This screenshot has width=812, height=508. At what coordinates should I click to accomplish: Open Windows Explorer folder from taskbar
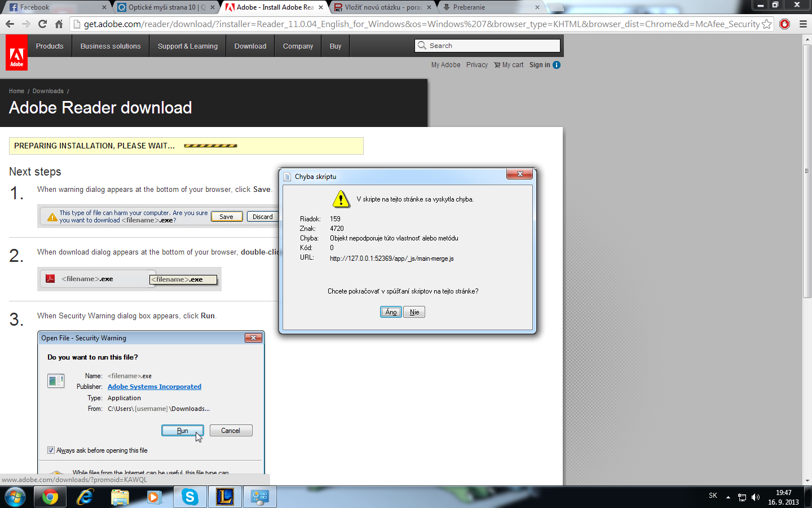[x=120, y=497]
